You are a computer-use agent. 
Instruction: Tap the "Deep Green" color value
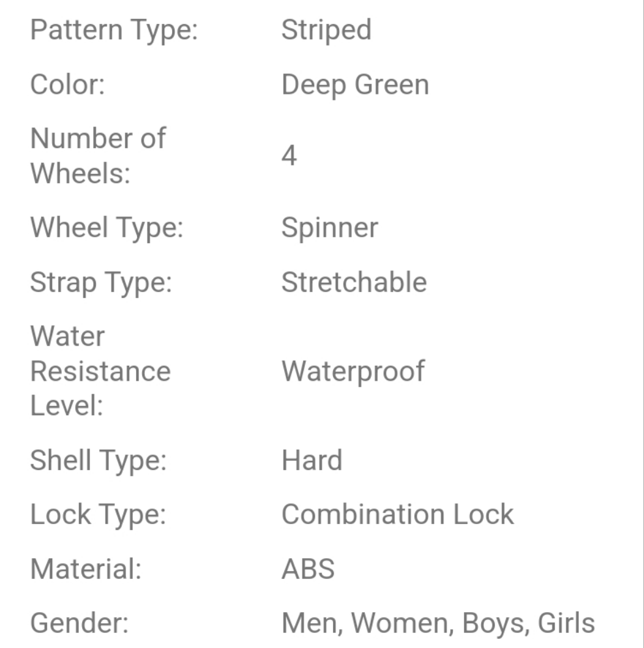355,85
